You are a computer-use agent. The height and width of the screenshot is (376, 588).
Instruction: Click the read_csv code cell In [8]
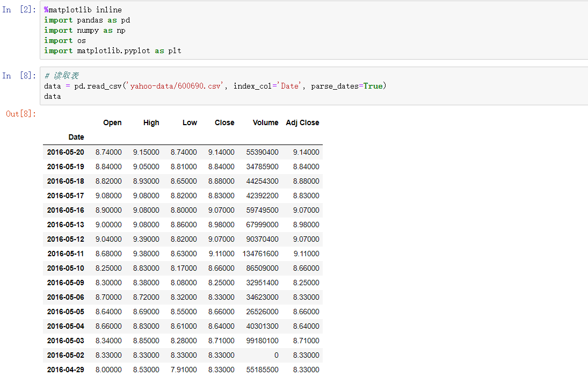[x=314, y=86]
